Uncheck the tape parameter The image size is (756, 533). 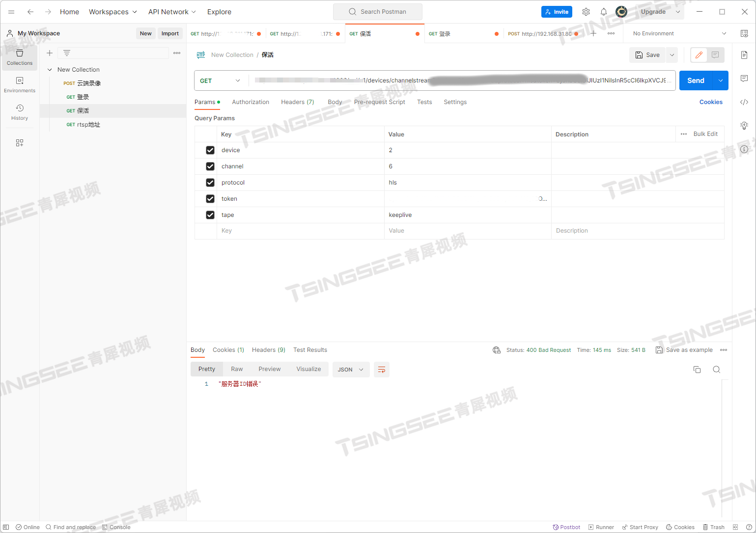(210, 215)
